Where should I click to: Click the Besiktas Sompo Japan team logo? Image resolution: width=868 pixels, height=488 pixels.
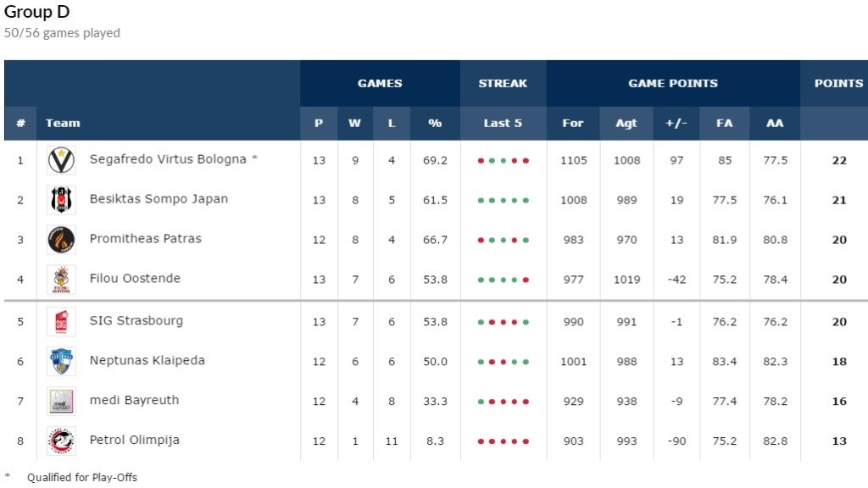[61, 200]
